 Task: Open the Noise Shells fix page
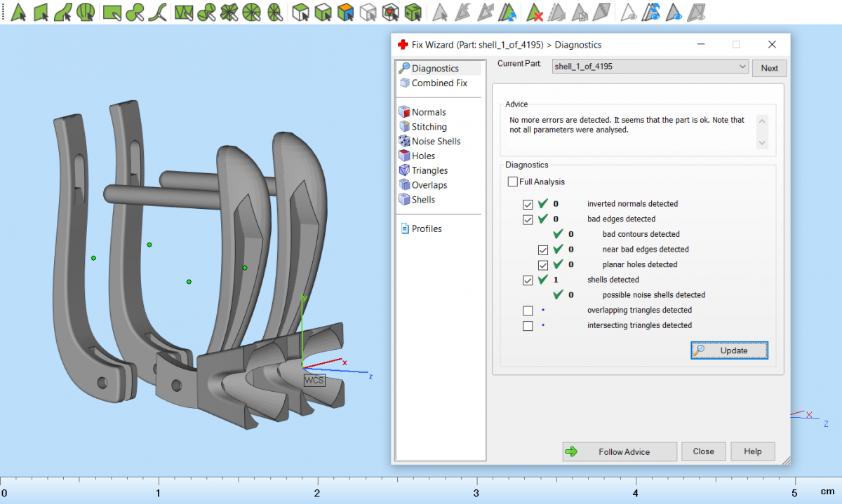(436, 141)
